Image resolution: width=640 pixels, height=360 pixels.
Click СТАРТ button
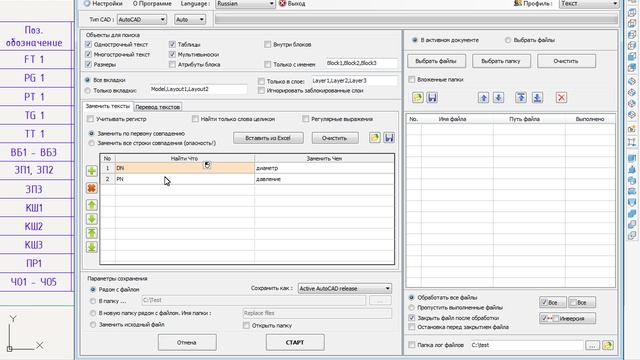pyautogui.click(x=295, y=342)
